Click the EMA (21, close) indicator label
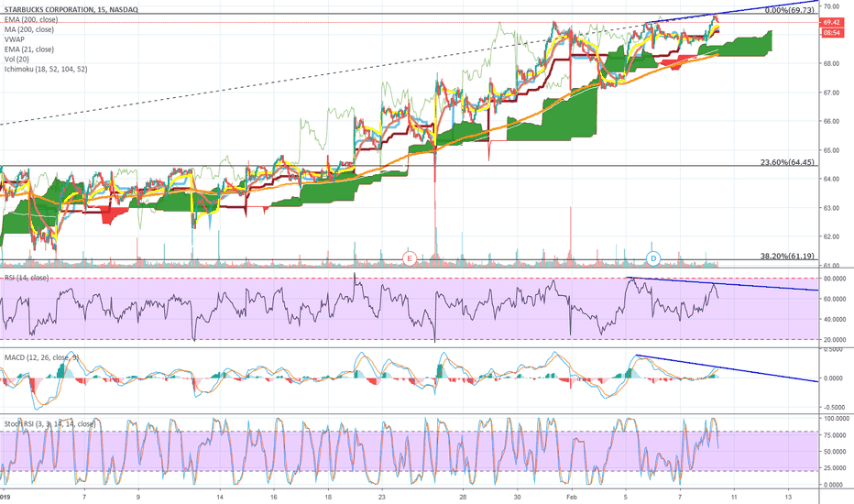The image size is (854, 504). [x=29, y=49]
